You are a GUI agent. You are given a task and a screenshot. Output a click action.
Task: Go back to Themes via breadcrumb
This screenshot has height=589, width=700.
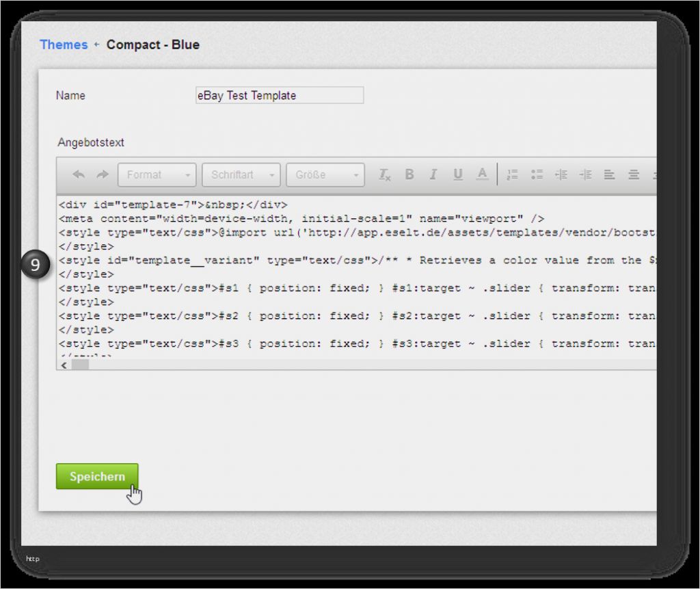[64, 45]
